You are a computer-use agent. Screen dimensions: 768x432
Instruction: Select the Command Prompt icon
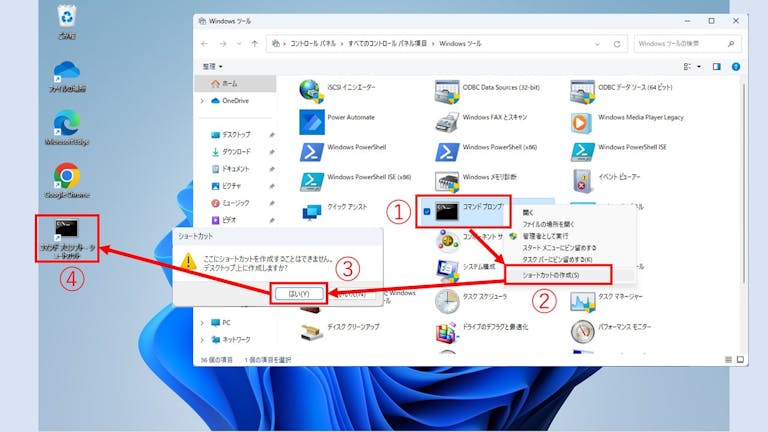[447, 212]
